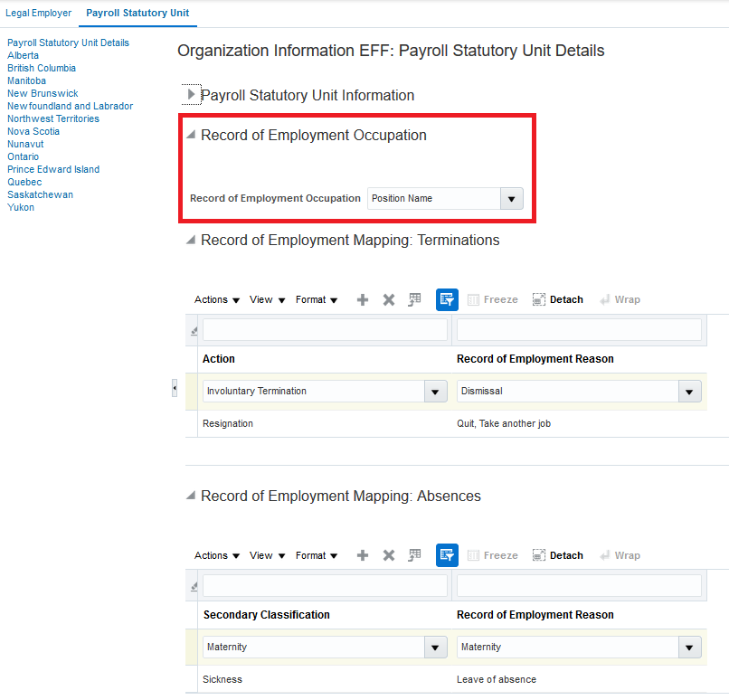Toggle Query By Example in the Absences table
Image resolution: width=729 pixels, height=700 pixels.
447,556
